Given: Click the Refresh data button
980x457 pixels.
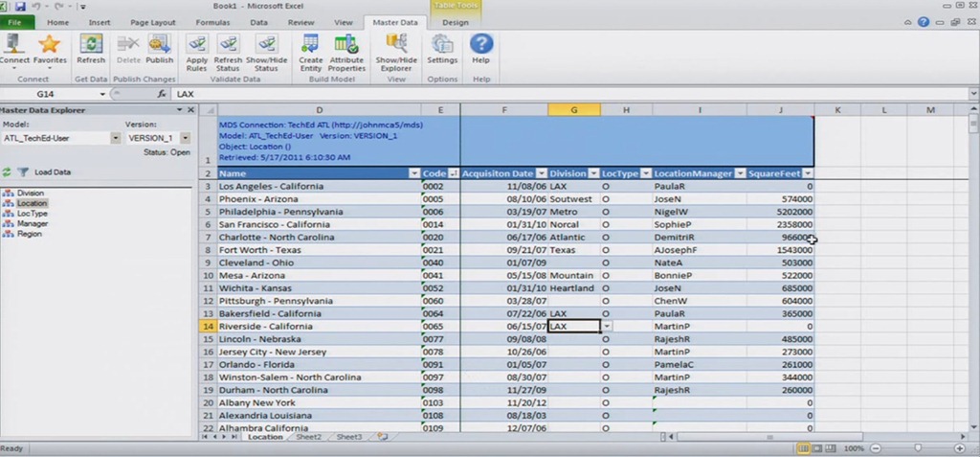Looking at the screenshot, I should pos(91,50).
